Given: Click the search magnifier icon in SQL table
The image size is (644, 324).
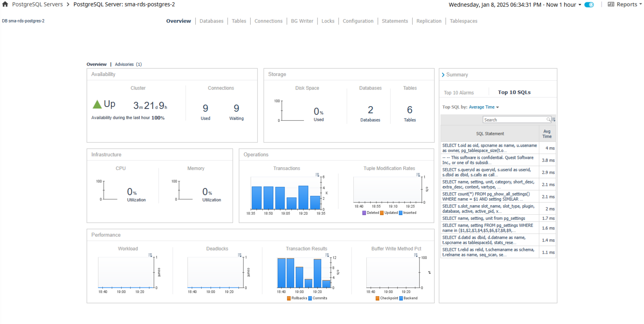Looking at the screenshot, I should (548, 120).
